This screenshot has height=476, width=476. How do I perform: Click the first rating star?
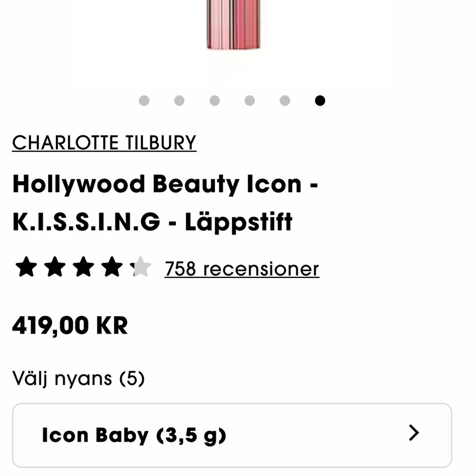point(26,267)
